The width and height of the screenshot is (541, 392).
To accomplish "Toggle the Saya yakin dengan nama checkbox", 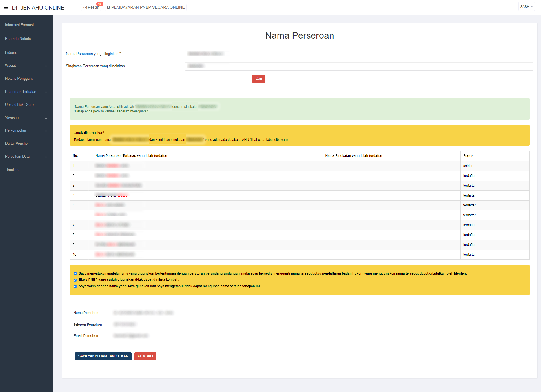I will coord(75,286).
